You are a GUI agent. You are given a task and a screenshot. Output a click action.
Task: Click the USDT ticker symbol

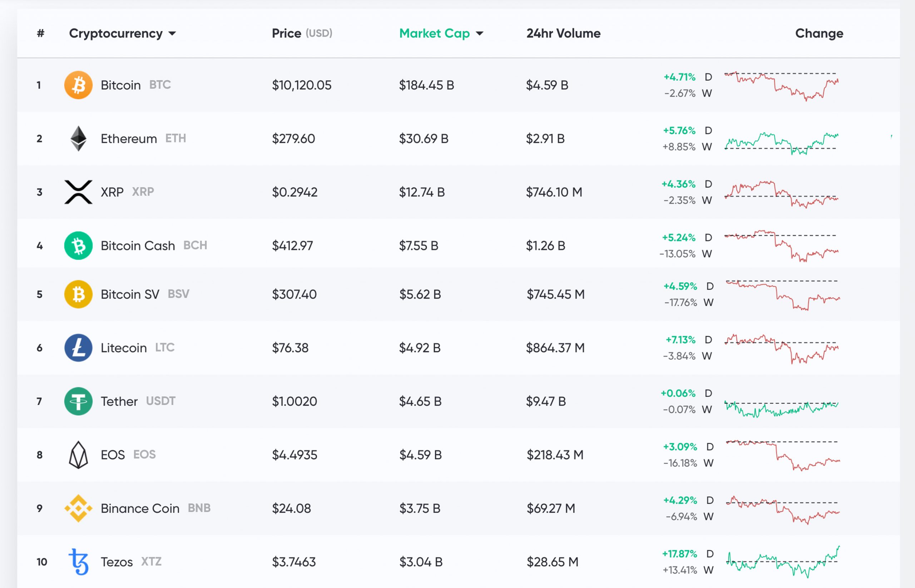coord(160,401)
